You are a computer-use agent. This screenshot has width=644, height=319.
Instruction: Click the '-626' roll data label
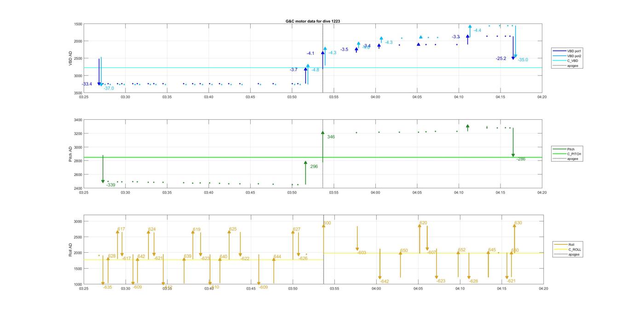(x=303, y=259)
